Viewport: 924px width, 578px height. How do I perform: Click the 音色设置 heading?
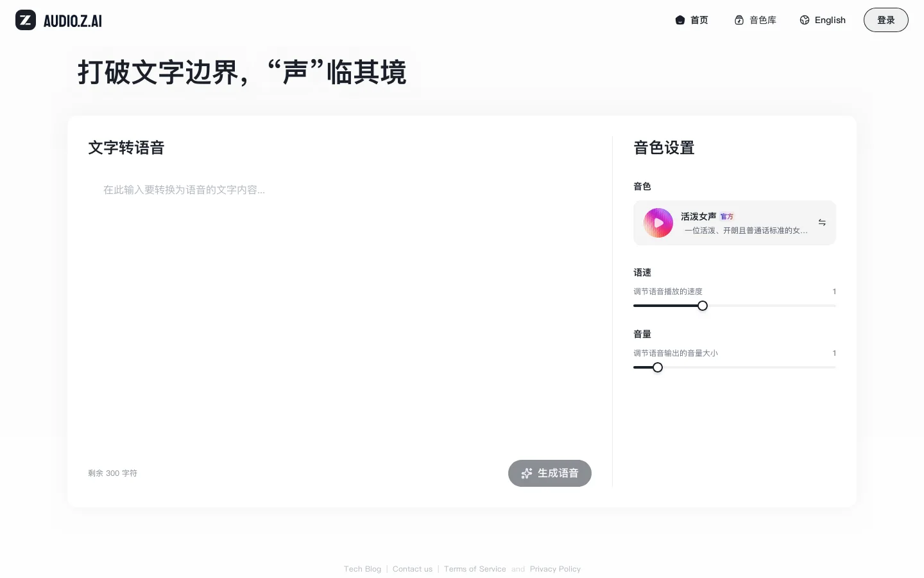point(664,148)
